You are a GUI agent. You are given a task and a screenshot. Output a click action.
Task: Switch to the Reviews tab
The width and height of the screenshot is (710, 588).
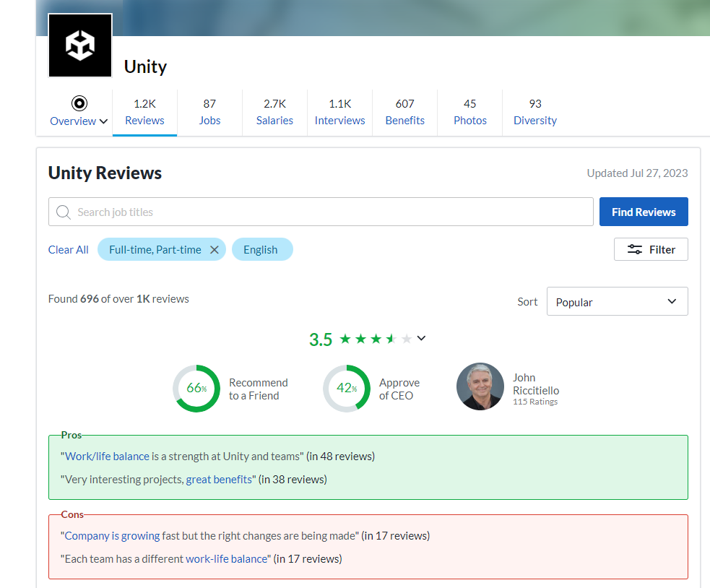point(144,112)
